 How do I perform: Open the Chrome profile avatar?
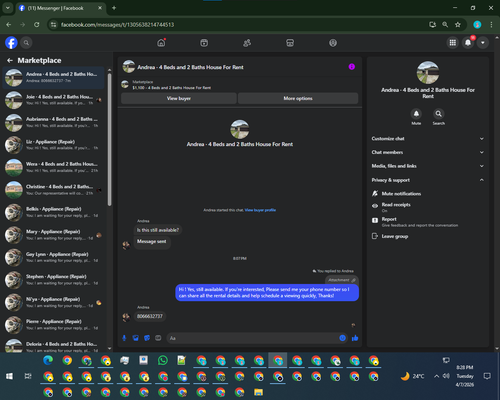477,24
